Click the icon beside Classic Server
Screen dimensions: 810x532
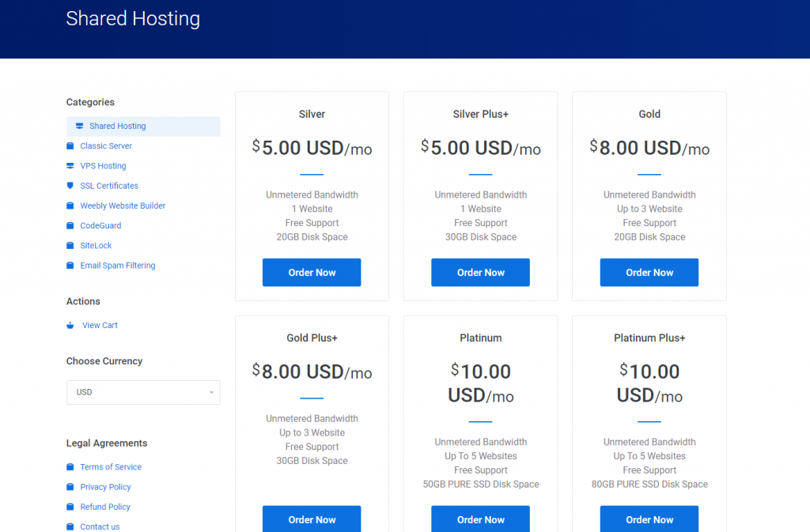coord(70,146)
